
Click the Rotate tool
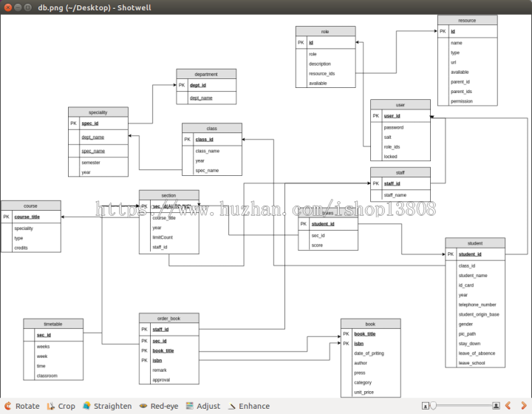21,406
